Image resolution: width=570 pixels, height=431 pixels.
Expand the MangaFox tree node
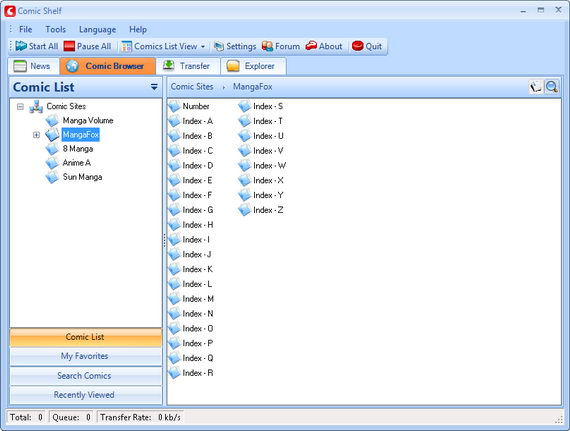(36, 135)
